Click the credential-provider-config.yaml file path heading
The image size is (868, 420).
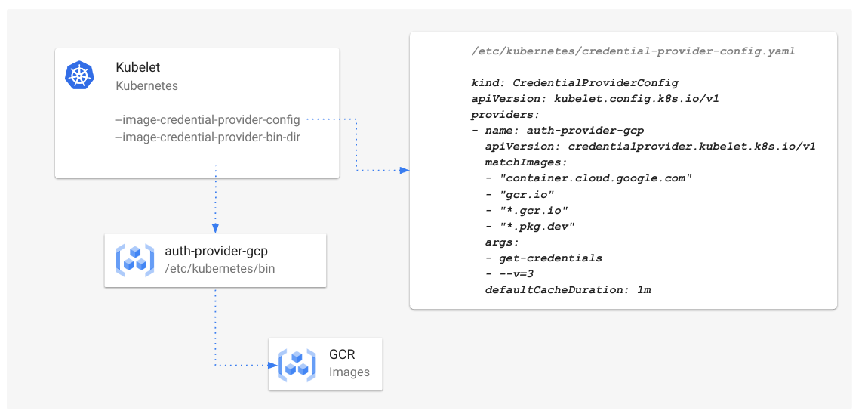pos(632,52)
